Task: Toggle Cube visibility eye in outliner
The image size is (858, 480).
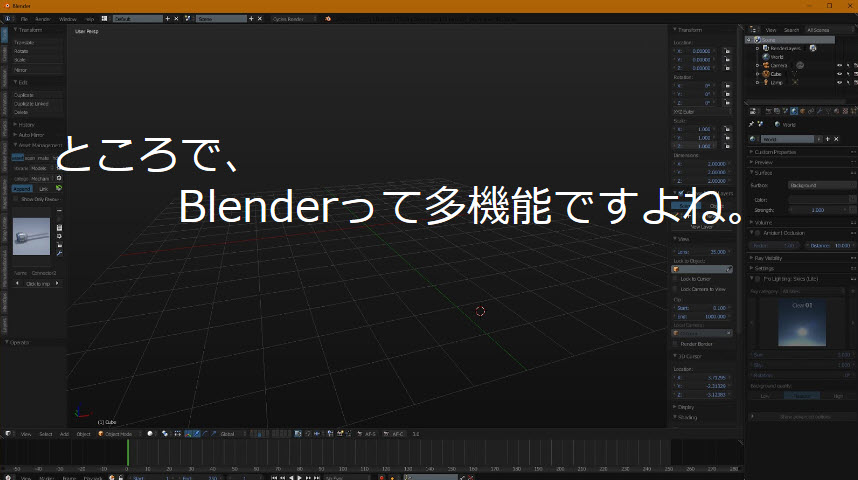Action: (x=839, y=74)
